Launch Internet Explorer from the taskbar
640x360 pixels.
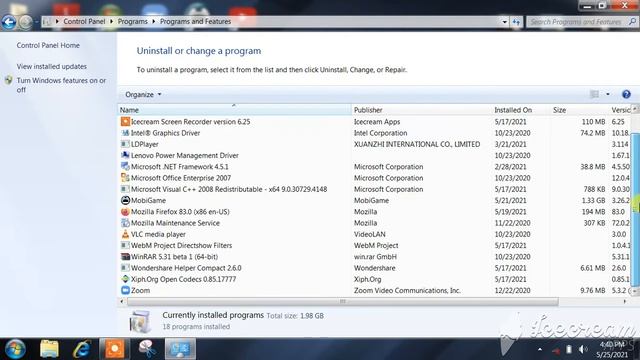(82, 349)
